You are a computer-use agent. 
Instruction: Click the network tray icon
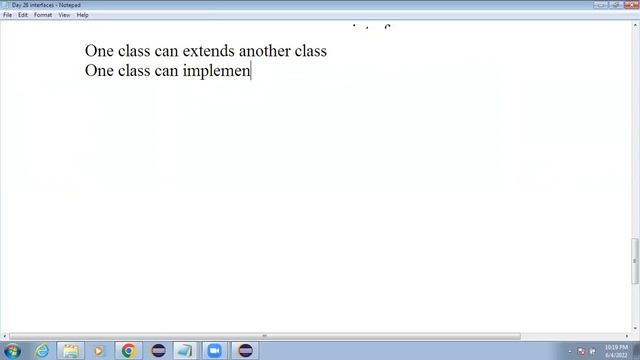pos(592,351)
